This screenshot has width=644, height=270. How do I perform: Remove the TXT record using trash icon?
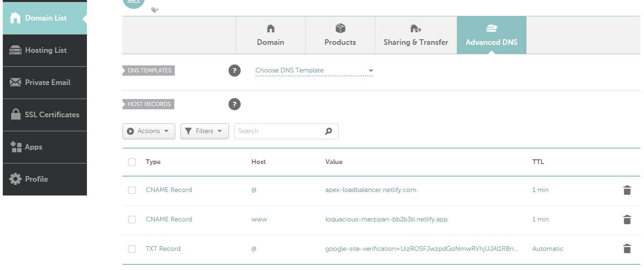click(627, 249)
